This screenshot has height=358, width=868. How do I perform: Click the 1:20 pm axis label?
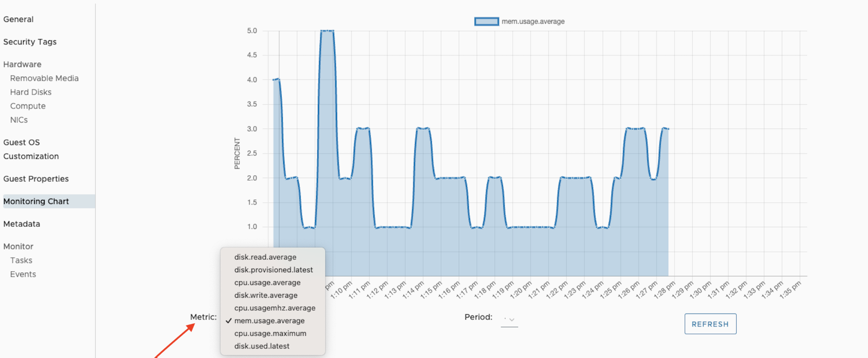[521, 289]
